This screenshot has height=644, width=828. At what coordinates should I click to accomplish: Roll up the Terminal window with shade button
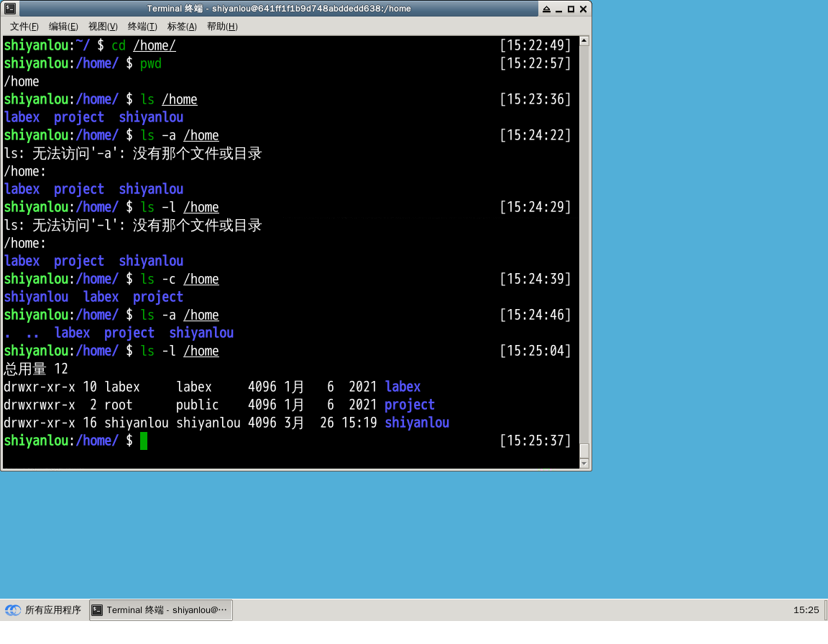coord(546,9)
